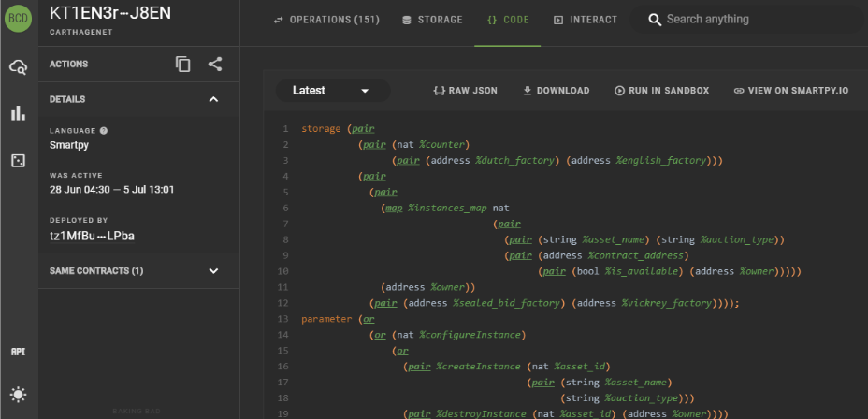Click the Smartpy language value
The width and height of the screenshot is (868, 419).
click(x=68, y=146)
